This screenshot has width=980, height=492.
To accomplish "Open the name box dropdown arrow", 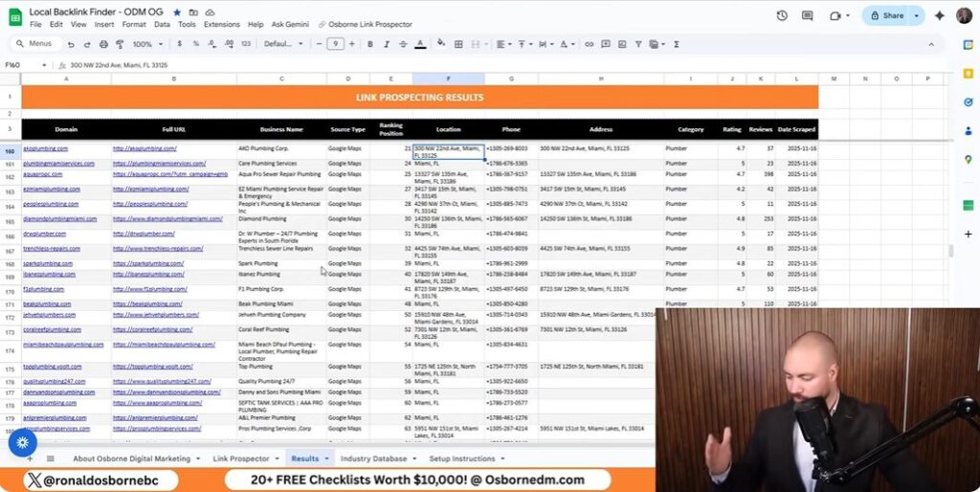I will pyautogui.click(x=44, y=65).
